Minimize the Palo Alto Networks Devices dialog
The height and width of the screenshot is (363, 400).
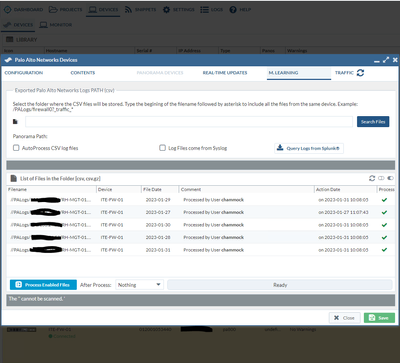pyautogui.click(x=377, y=61)
